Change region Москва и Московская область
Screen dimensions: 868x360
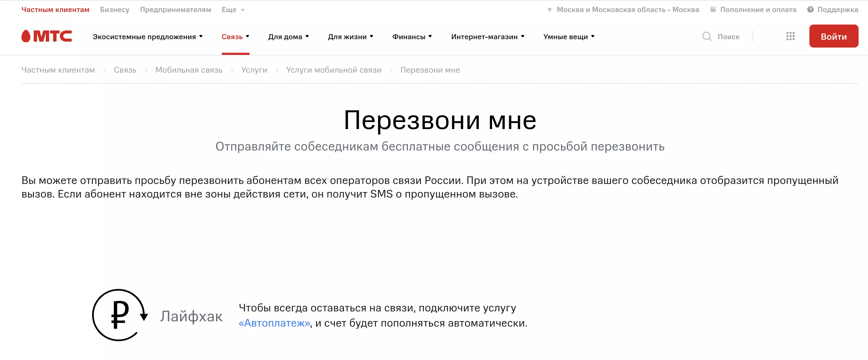tap(627, 10)
